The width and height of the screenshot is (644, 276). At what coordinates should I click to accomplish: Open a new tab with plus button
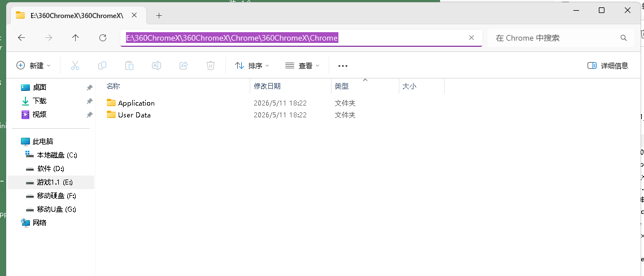pyautogui.click(x=159, y=16)
